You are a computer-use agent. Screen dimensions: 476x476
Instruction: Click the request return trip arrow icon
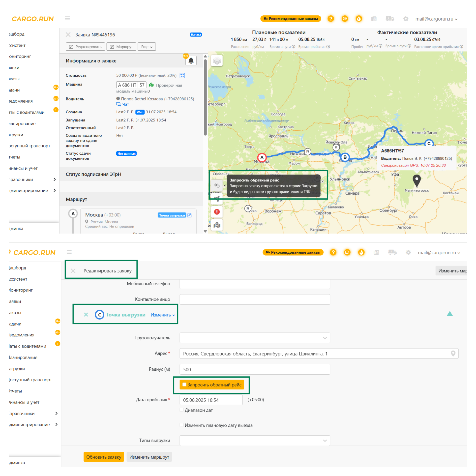point(217,185)
